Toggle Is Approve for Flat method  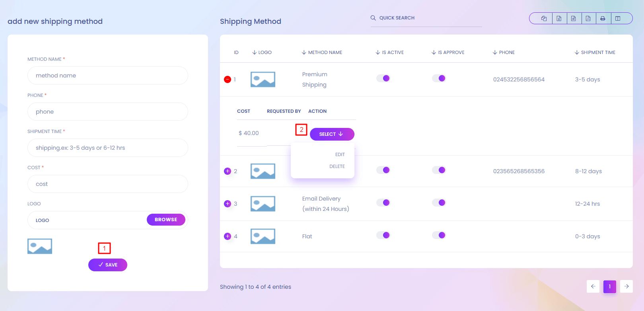[439, 235]
